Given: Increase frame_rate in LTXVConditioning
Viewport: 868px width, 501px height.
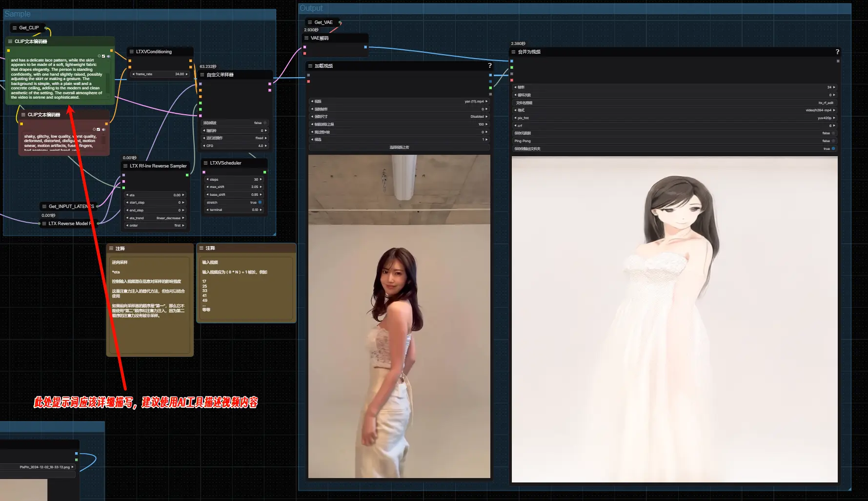Looking at the screenshot, I should pos(187,74).
